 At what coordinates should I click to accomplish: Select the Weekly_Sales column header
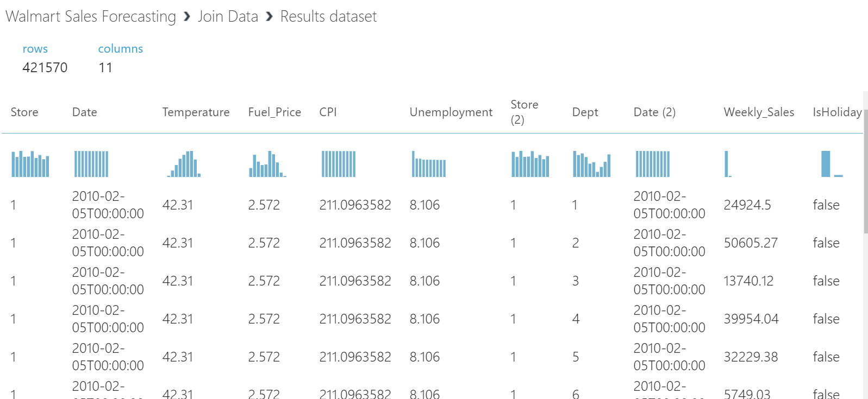tap(759, 112)
